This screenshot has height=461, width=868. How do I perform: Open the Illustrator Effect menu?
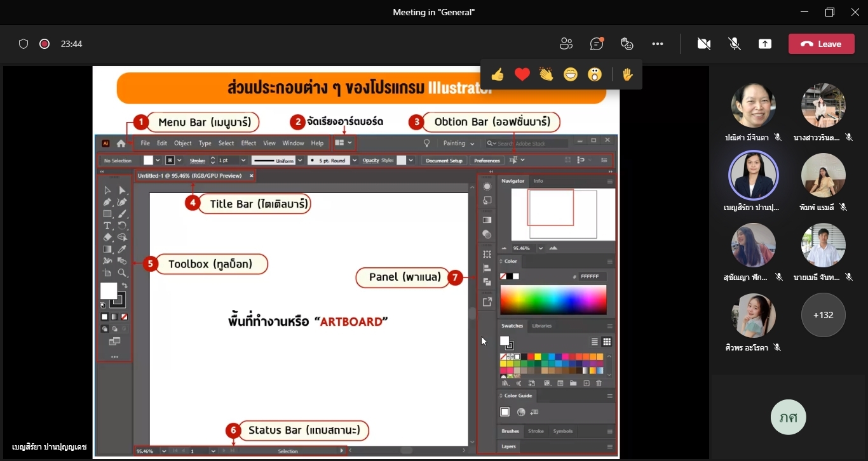click(249, 144)
